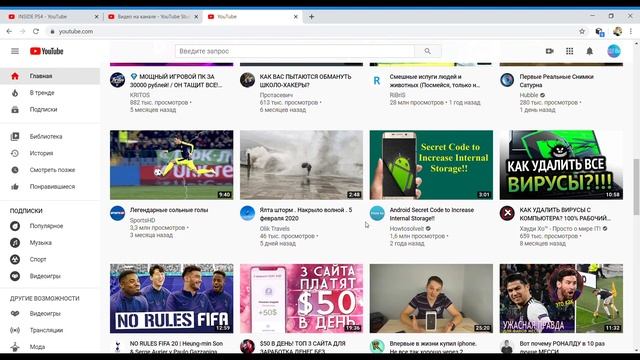Screen dimensions: 640x360
Task: Open RiBiS channel avatar
Action: (x=377, y=80)
